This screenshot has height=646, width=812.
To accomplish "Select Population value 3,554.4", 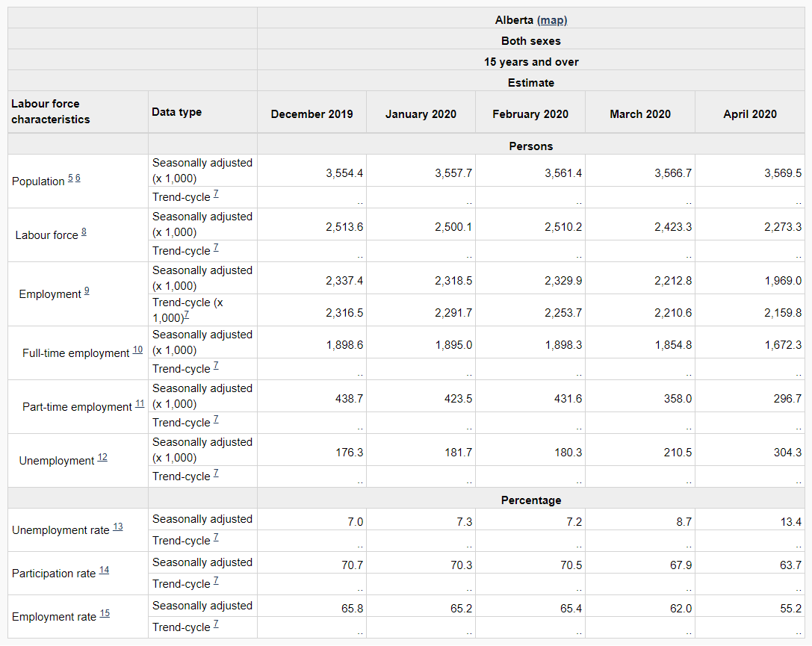I will point(344,173).
